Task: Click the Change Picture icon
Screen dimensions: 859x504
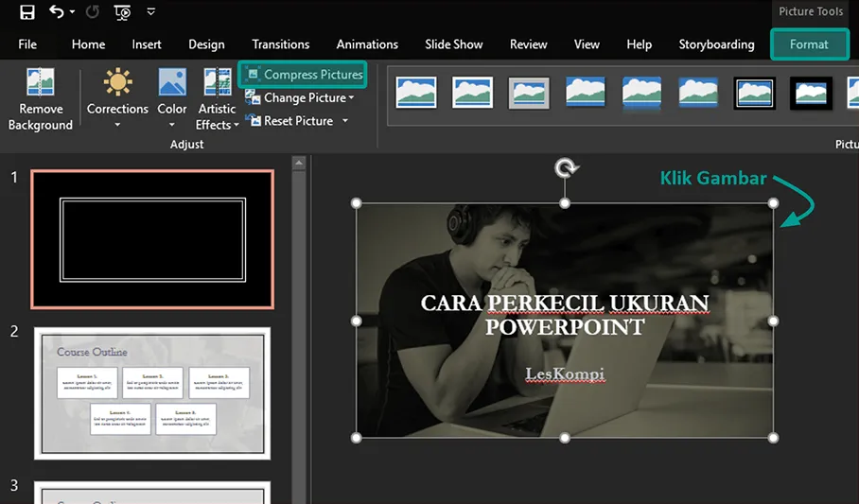Action: point(253,97)
